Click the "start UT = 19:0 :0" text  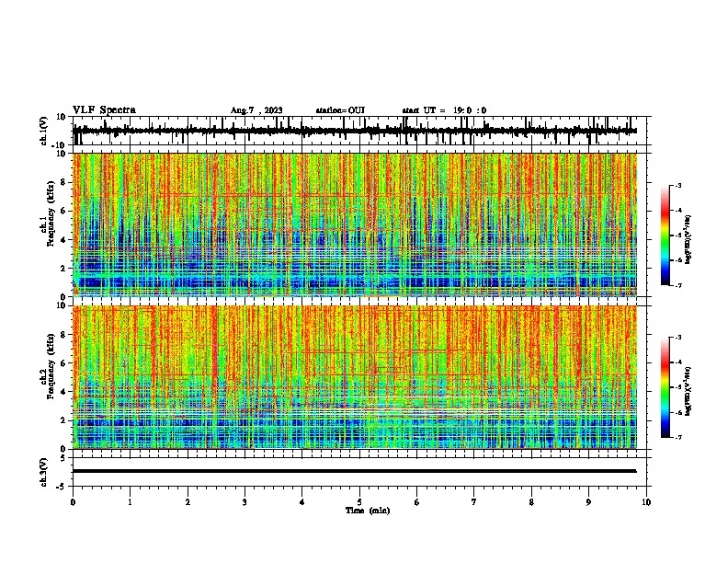(444, 110)
